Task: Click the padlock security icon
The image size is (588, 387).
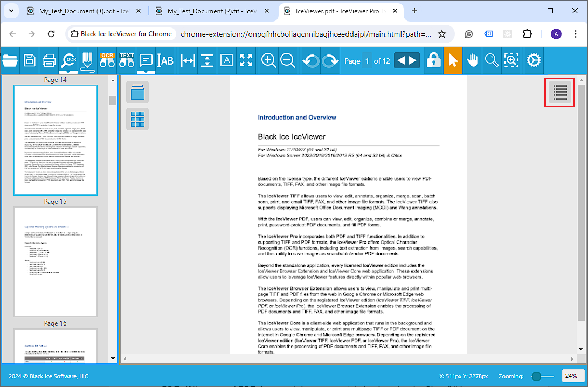Action: click(x=433, y=60)
